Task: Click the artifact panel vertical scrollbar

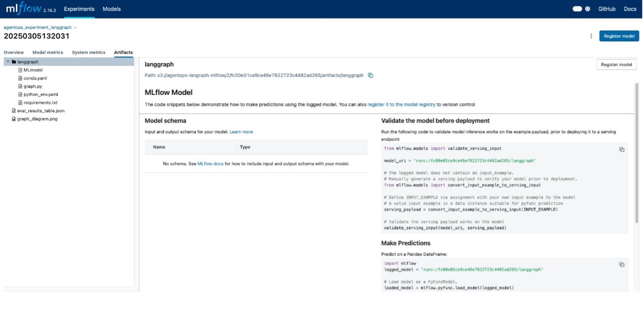Action: pyautogui.click(x=637, y=153)
